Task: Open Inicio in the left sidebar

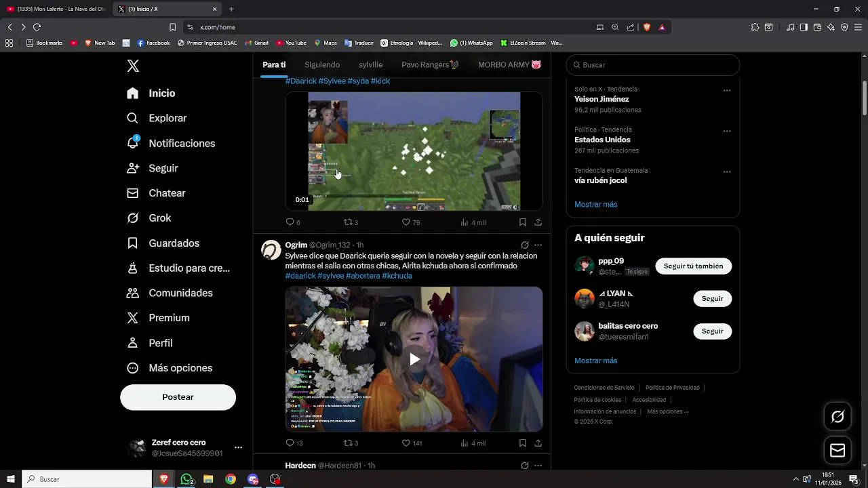Action: 151,94
